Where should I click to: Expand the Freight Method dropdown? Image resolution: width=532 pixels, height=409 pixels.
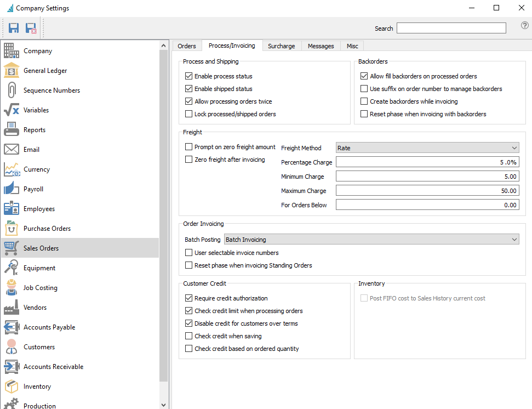[427, 148]
